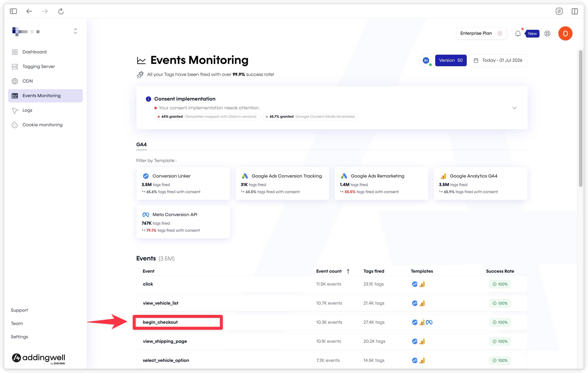Viewport: 588px width, 373px height.
Task: Click the addingwell logo
Action: pos(39,358)
